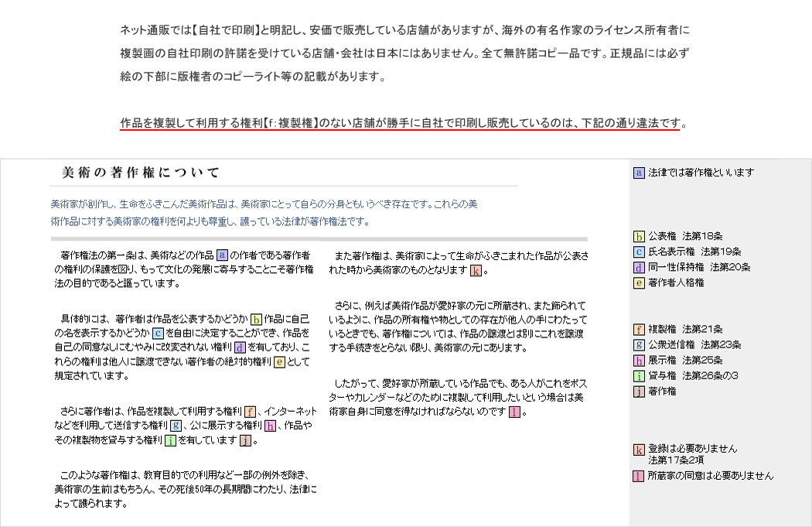Image resolution: width=812 pixels, height=527 pixels.
Task: Click legend icon 'l' beside 所蔵家の同意は必要ありません
Action: tap(639, 476)
